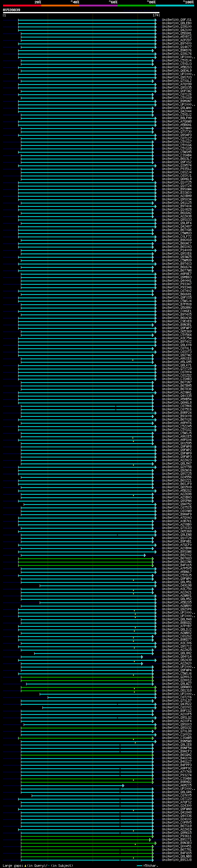Click the purple ~60% identity legend bar
Image resolution: width=197 pixels, height=868 pixels.
98,6
